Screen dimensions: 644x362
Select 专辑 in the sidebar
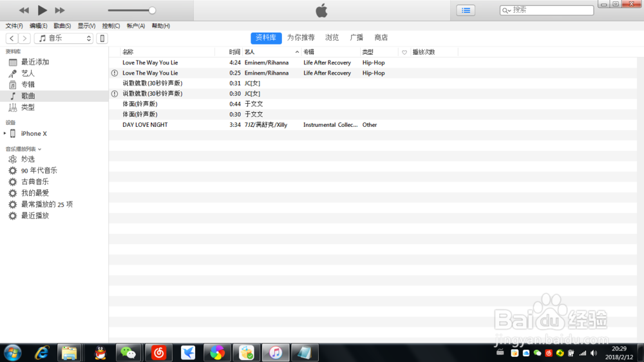(x=54, y=84)
